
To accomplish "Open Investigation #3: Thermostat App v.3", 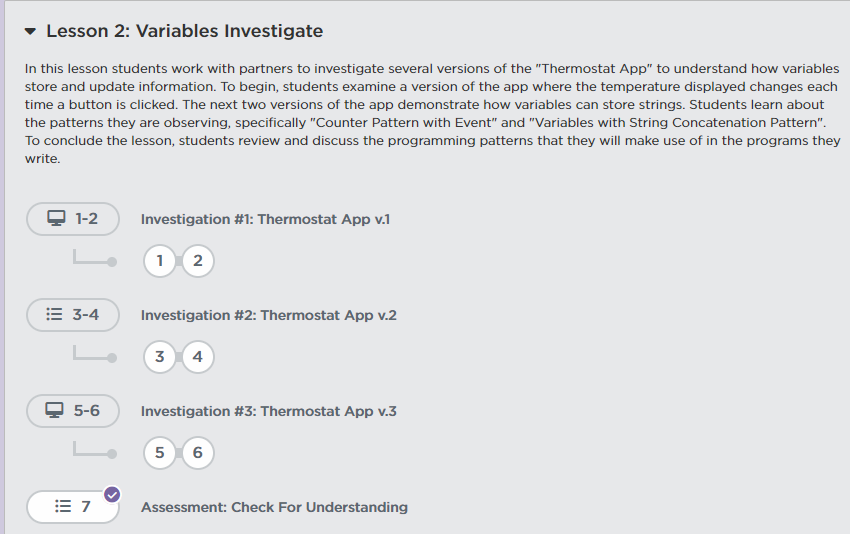I will click(x=268, y=411).
